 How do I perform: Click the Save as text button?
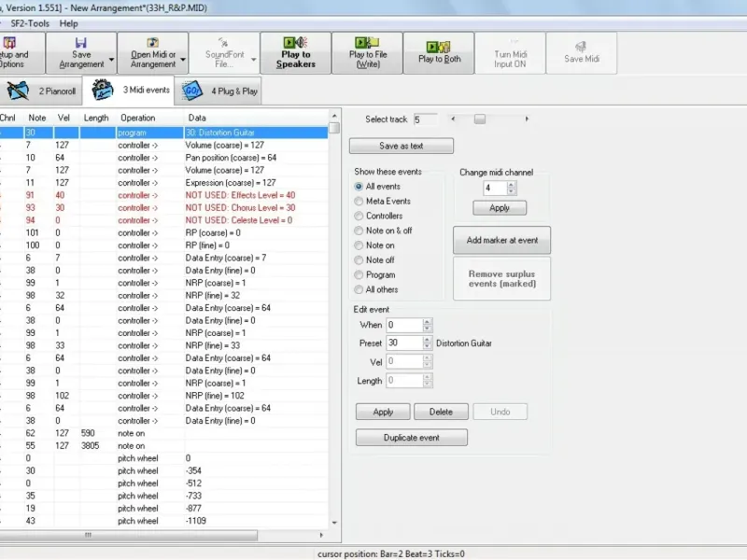click(402, 146)
